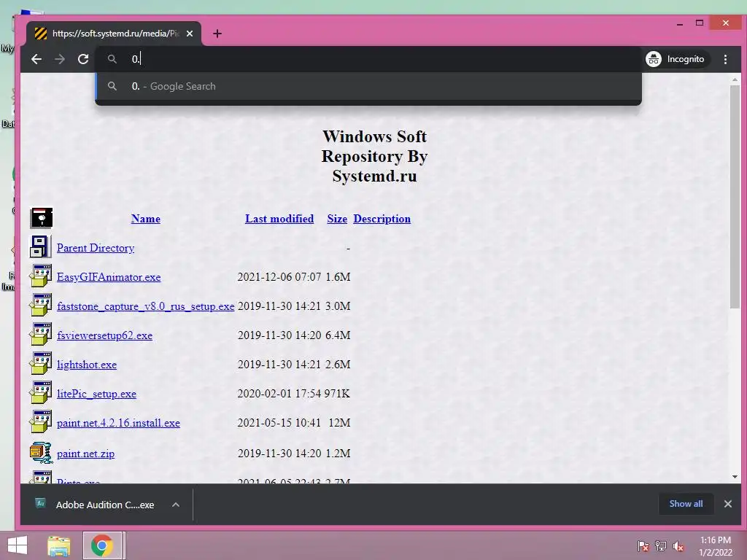Sort listing by Size column

(337, 219)
